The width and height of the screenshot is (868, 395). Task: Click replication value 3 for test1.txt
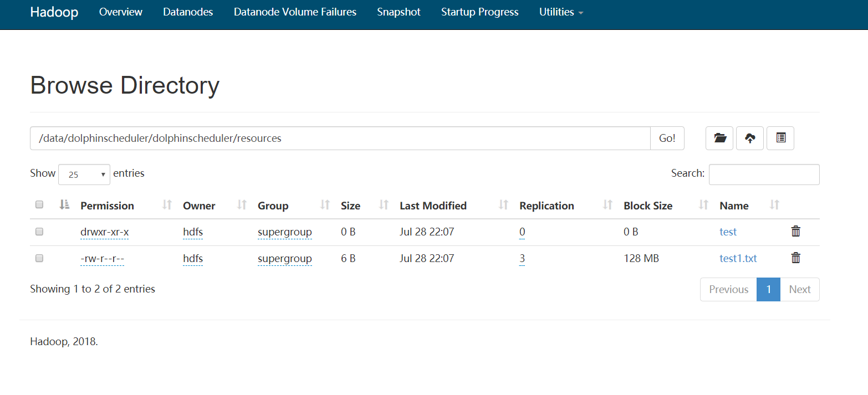(x=522, y=258)
